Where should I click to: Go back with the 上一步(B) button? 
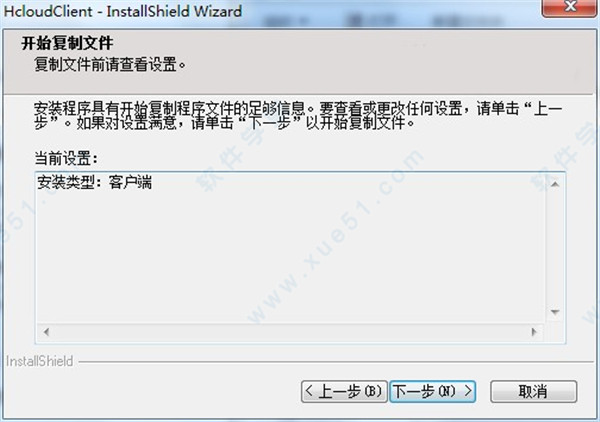[x=344, y=391]
